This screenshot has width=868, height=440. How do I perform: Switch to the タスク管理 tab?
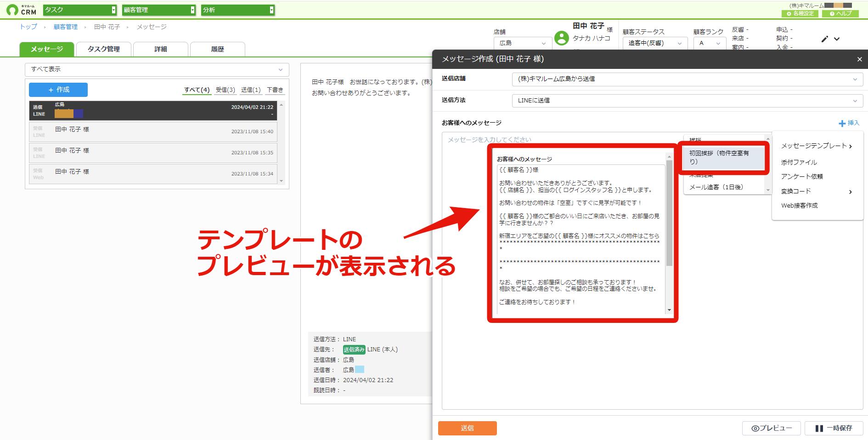[x=104, y=49]
